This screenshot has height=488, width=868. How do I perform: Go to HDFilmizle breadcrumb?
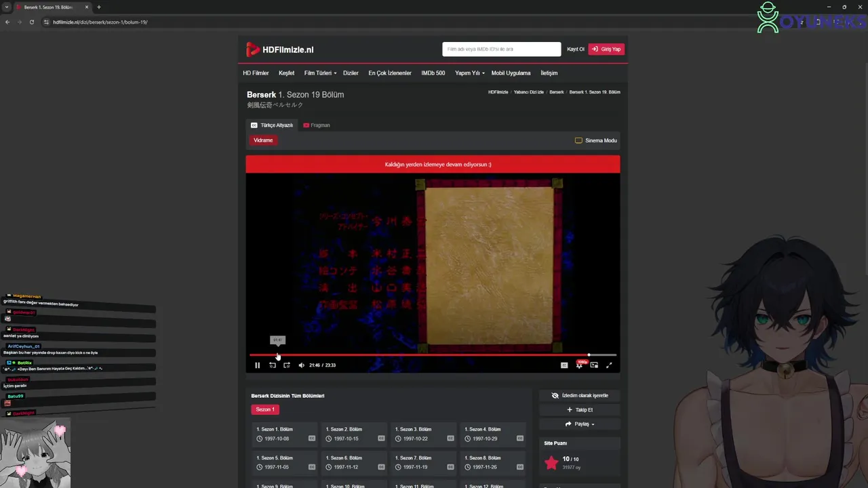498,92
